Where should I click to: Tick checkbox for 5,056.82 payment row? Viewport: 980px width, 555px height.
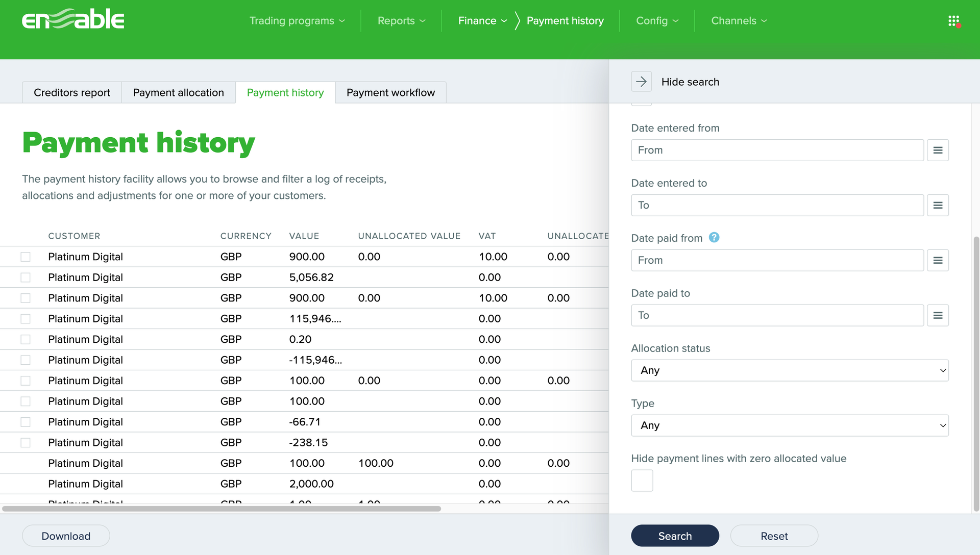pyautogui.click(x=26, y=277)
